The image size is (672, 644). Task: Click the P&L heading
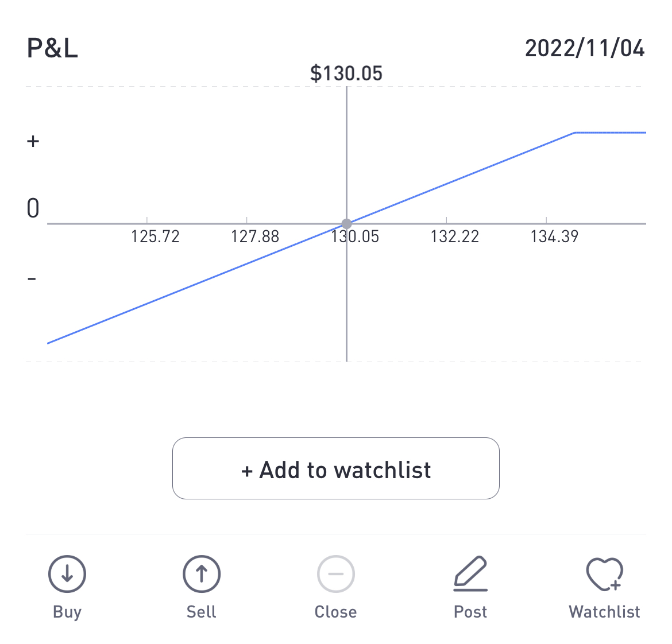point(52,48)
